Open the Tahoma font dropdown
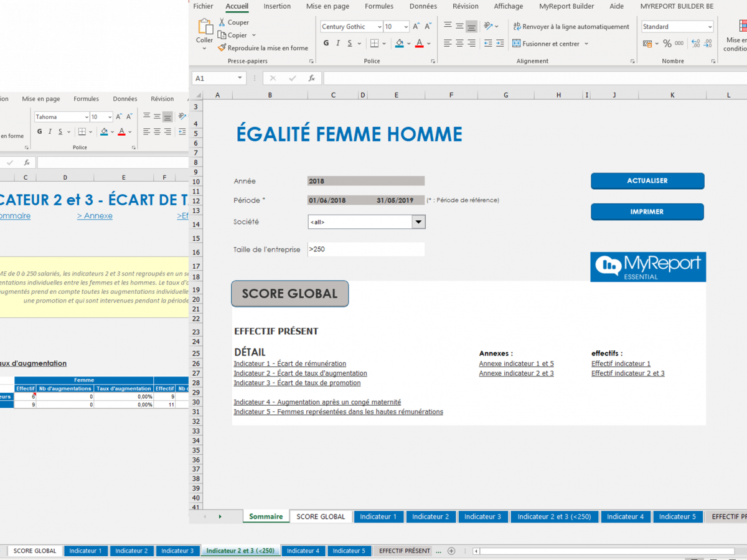Screen dimensions: 747x560 (87, 117)
